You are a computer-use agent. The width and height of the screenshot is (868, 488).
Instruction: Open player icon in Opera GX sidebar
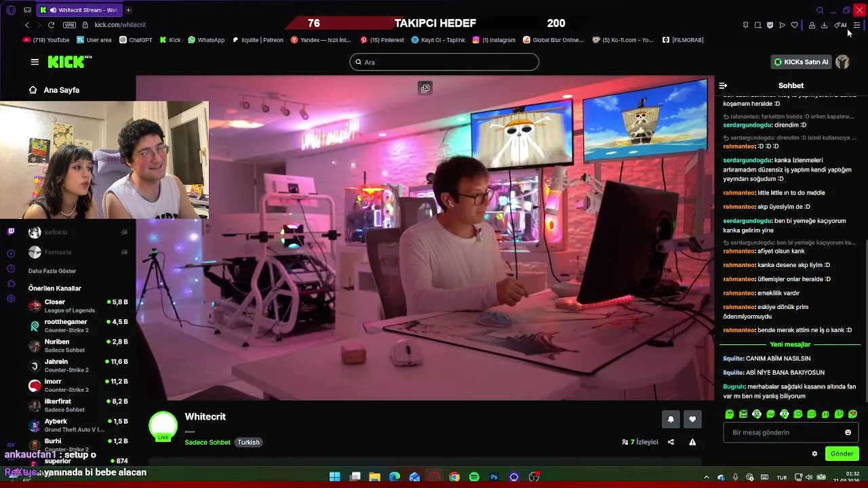(11, 253)
